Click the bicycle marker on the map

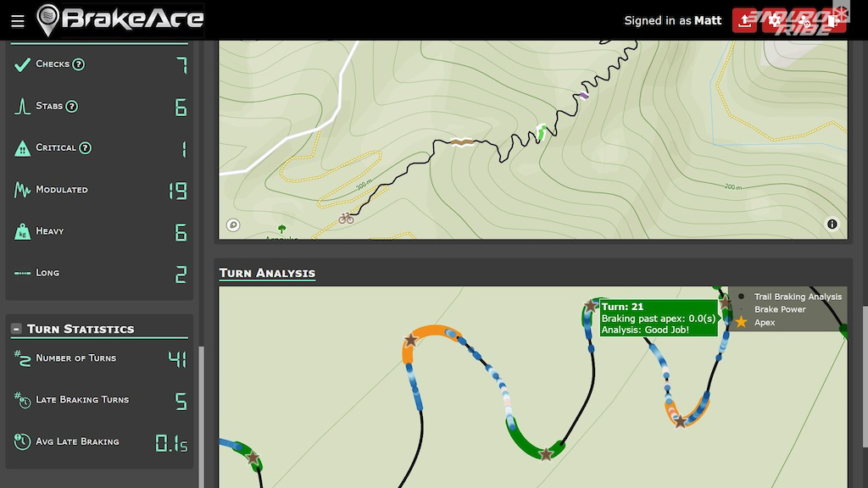coord(346,218)
